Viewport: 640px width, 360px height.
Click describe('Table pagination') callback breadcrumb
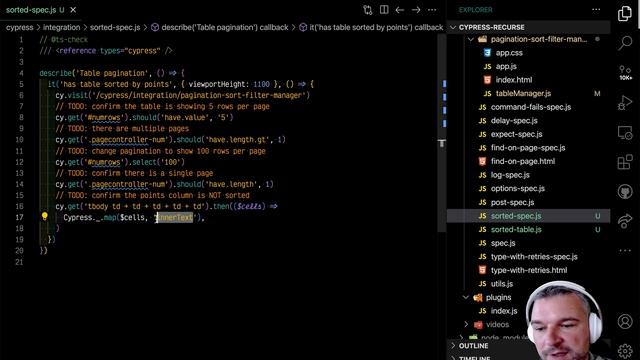pos(220,27)
